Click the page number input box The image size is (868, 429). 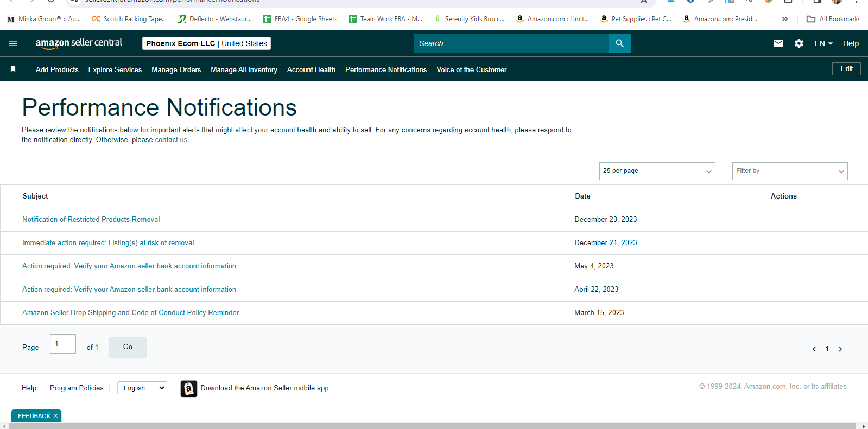coord(63,344)
